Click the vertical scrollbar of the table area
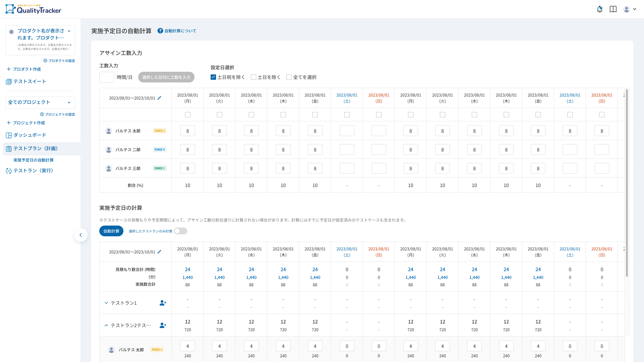The width and height of the screenshot is (644, 362). point(627,183)
